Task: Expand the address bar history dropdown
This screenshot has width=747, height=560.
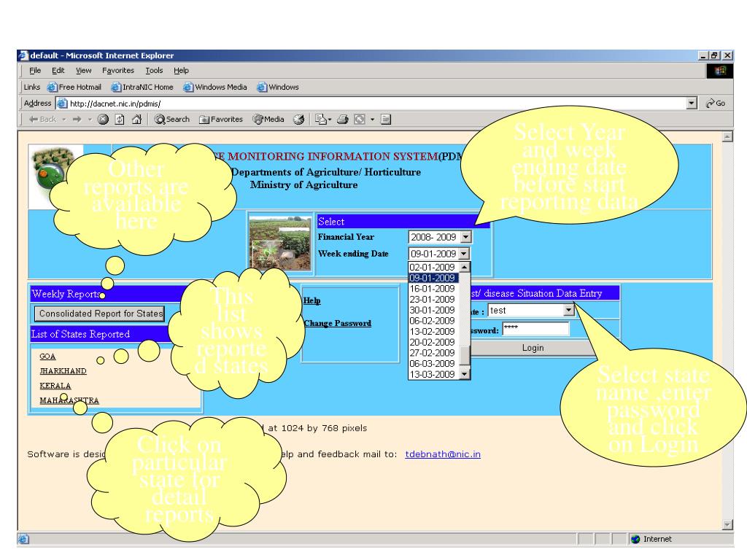Action: coord(692,104)
